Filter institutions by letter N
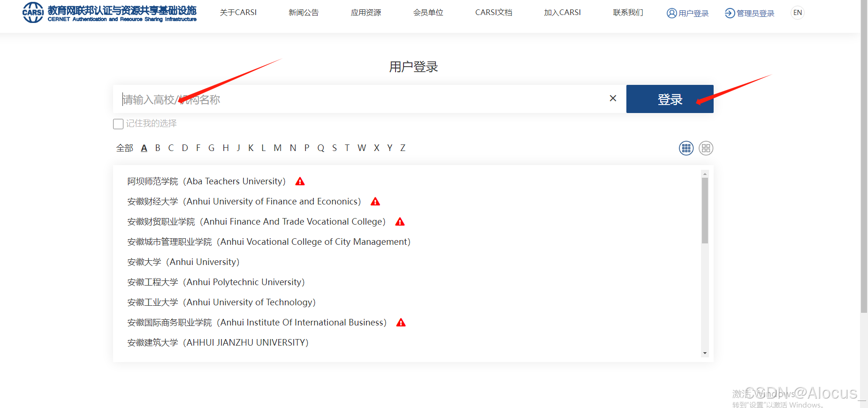 tap(293, 148)
